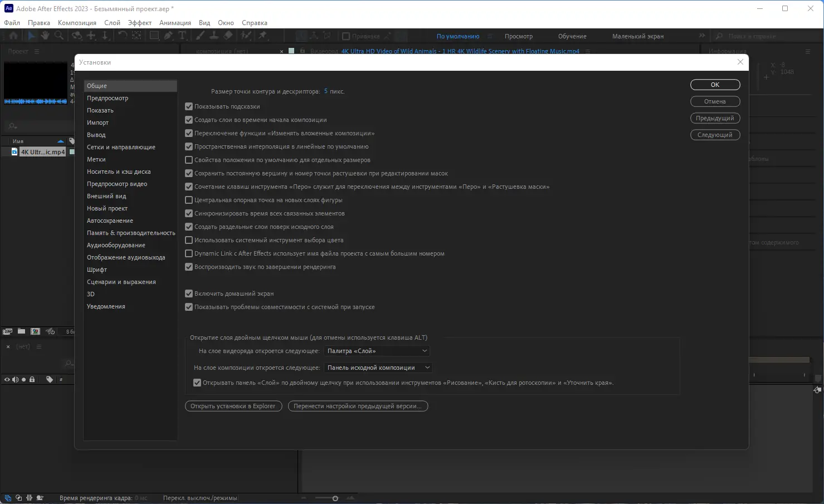
Task: Click the Interpret Footage icon in Project panel
Action: 7,331
